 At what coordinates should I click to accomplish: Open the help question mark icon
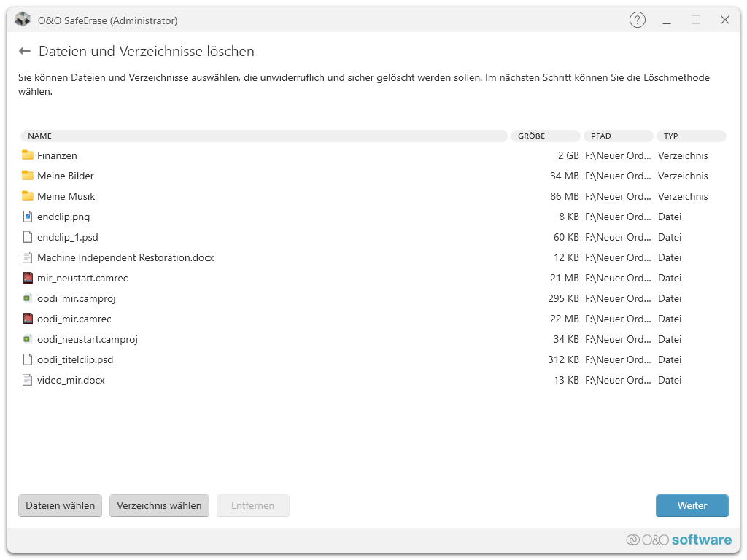[637, 20]
